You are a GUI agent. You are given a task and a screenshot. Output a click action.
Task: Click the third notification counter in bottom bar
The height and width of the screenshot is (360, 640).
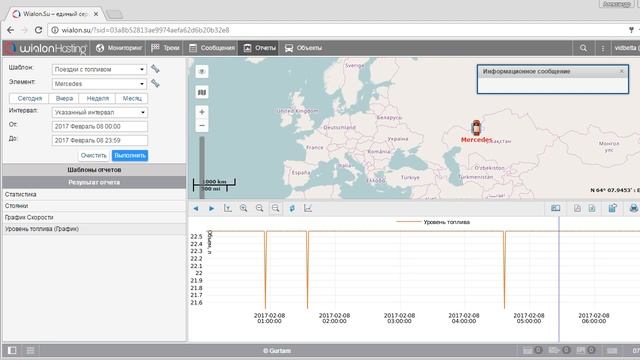click(x=586, y=350)
